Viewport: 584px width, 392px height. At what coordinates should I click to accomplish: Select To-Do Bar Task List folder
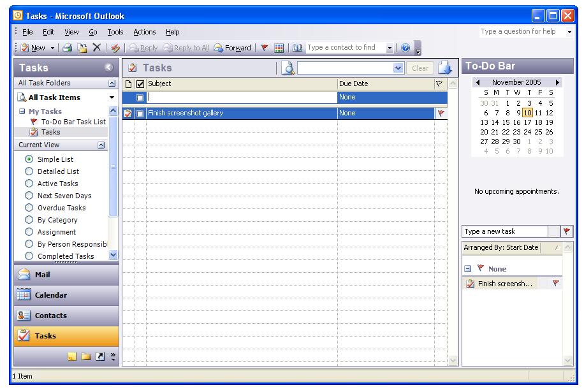[x=73, y=122]
